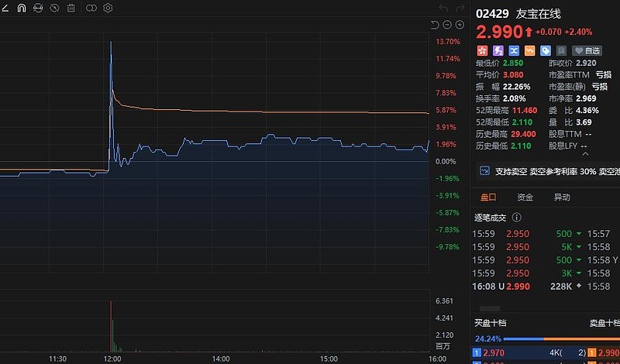Select the magnet snap drawing tool
The image size is (620, 364).
click(22, 8)
